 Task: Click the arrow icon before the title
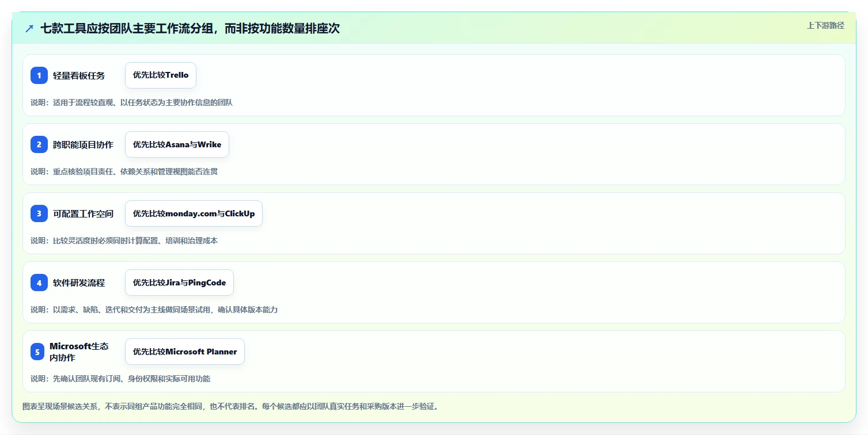click(x=29, y=28)
